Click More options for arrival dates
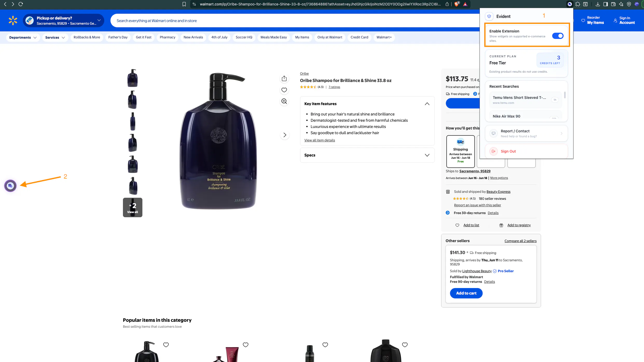 pos(499,178)
